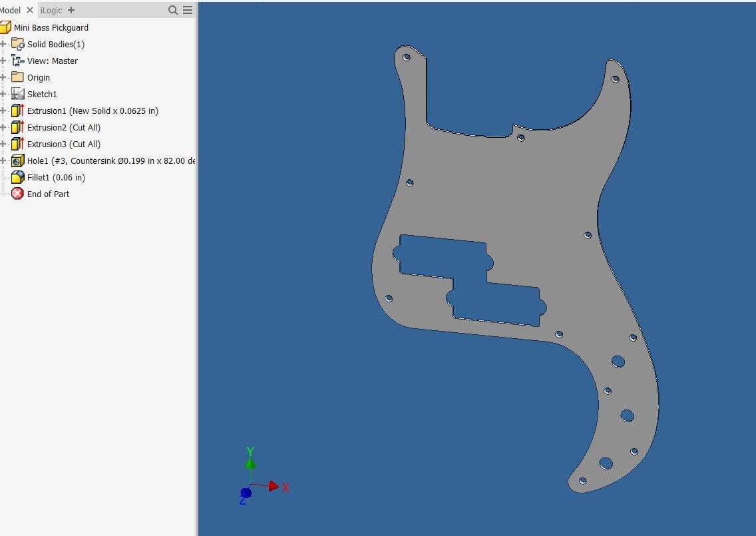Expand the Extrusion3 node
Viewport: 756px width, 536px height.
(x=3, y=144)
